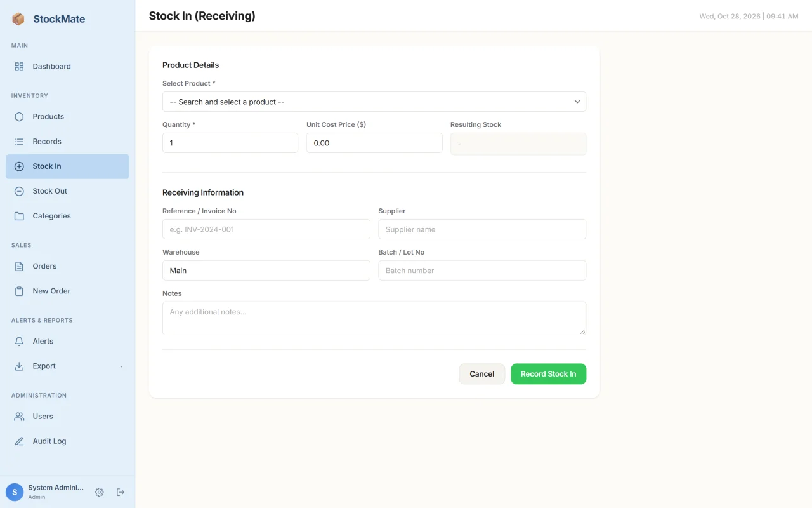Screen dimensions: 812x508
Task: Click the Records list icon
Action: 19,142
